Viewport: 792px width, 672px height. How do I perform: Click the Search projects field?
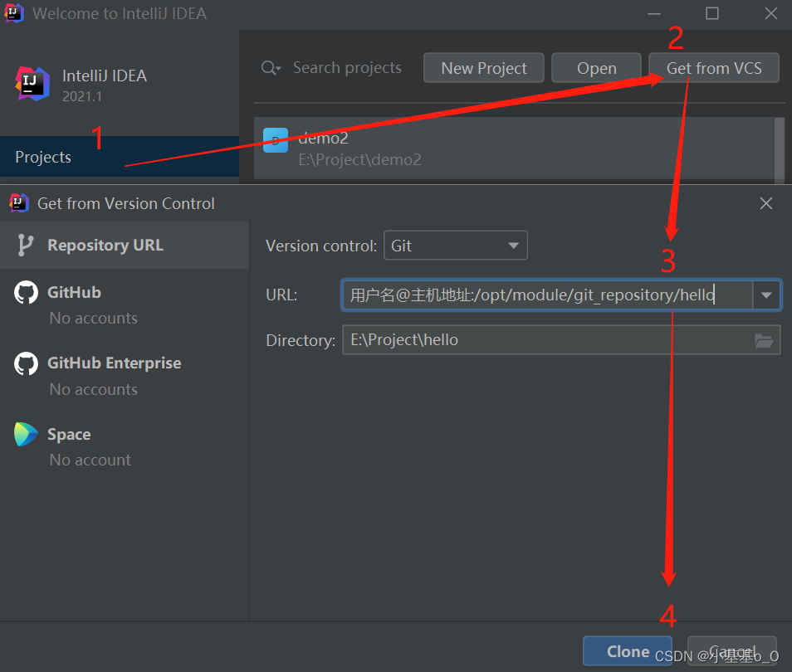tap(347, 68)
